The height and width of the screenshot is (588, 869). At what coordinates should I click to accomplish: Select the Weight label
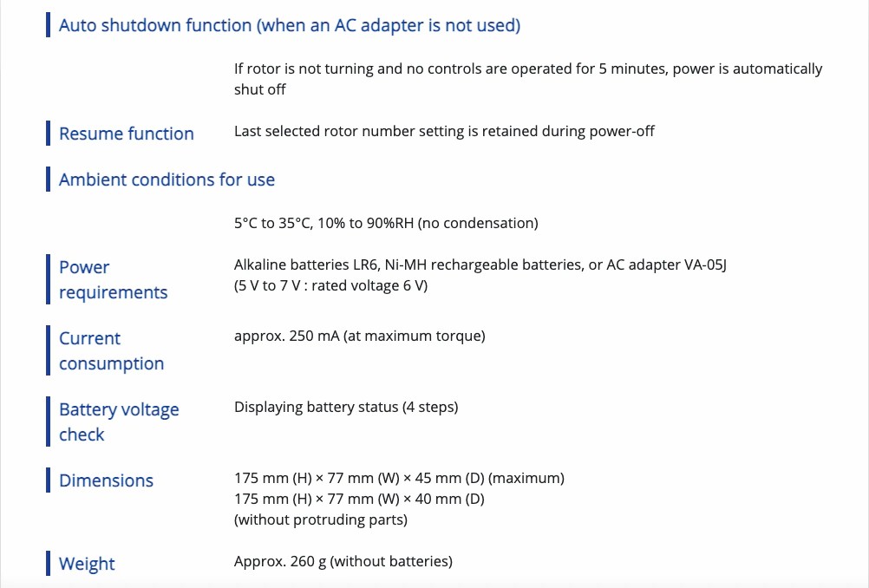(x=87, y=564)
